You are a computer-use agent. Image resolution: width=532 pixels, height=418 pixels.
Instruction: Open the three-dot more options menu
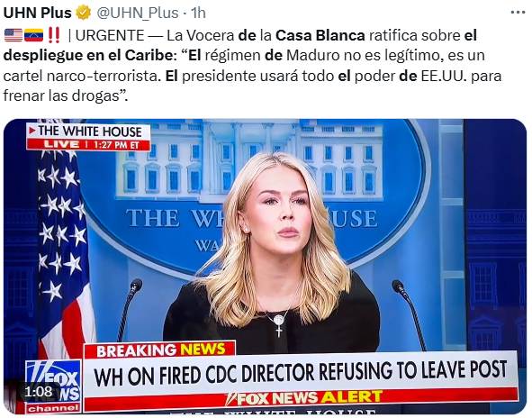(518, 13)
